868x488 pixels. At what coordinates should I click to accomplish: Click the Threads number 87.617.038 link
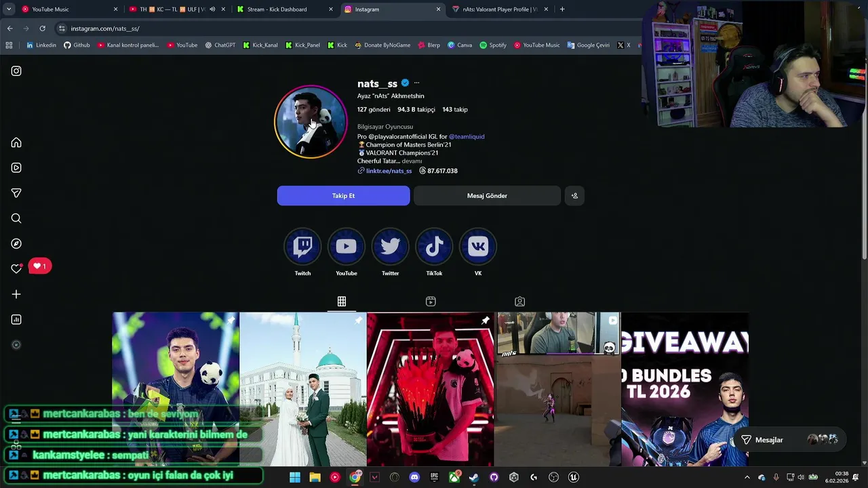(438, 171)
